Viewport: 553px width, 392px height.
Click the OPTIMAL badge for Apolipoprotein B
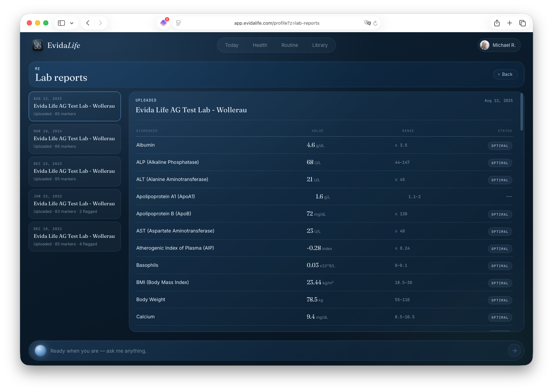tap(500, 214)
